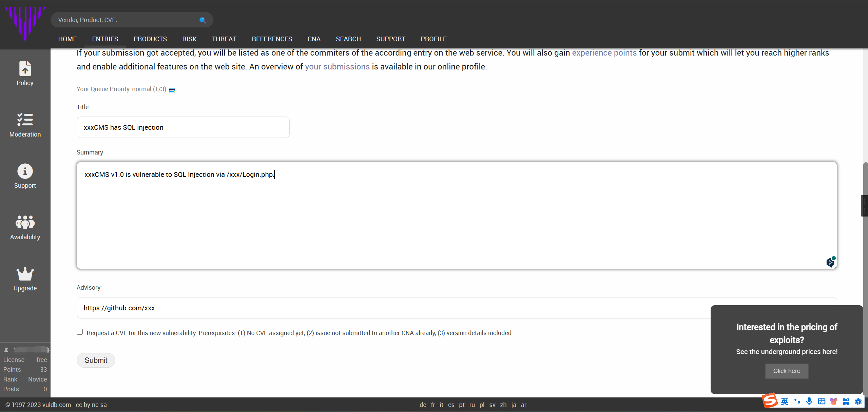
Task: Click 'Your Queue Priority: normal (1/3)' text
Action: (121, 89)
